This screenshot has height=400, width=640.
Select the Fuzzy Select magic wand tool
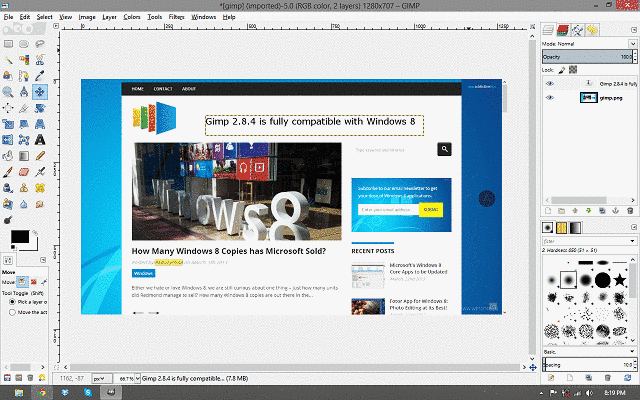(x=8, y=60)
